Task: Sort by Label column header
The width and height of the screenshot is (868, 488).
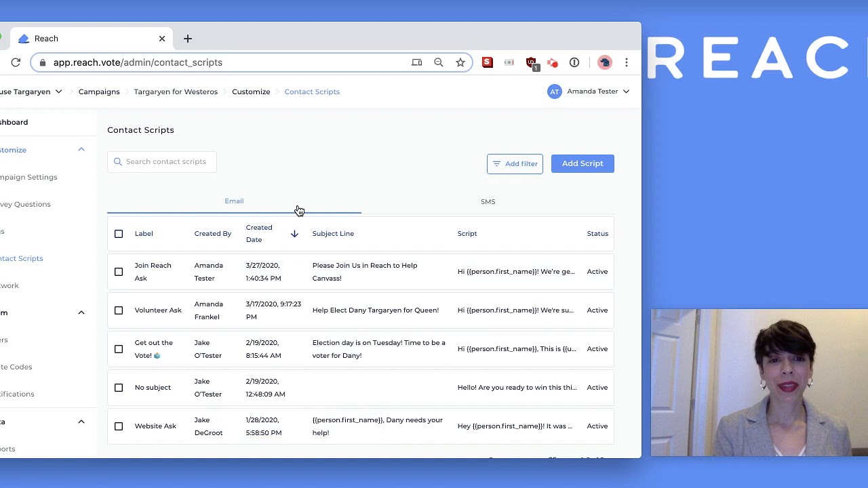Action: [x=144, y=234]
